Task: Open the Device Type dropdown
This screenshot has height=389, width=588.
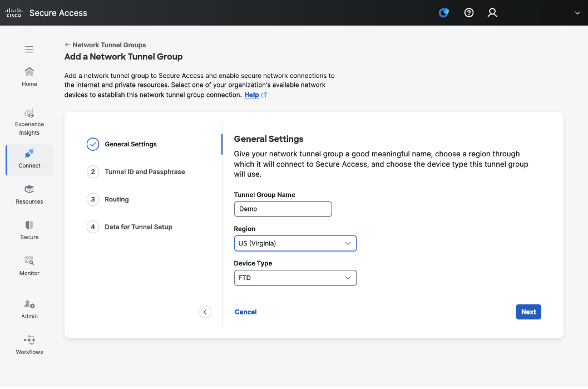Action: [295, 278]
